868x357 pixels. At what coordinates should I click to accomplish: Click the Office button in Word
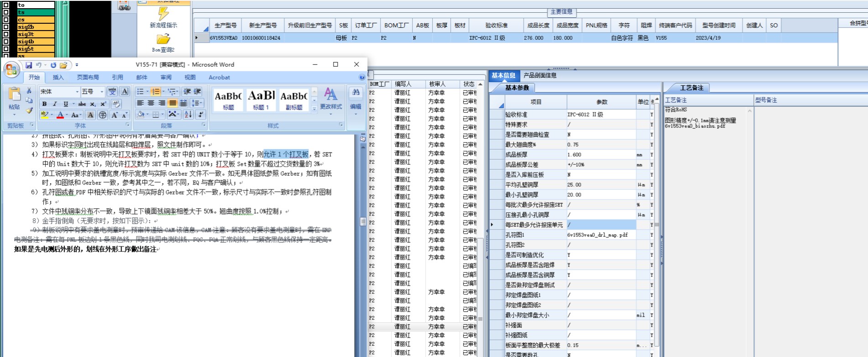coord(11,70)
